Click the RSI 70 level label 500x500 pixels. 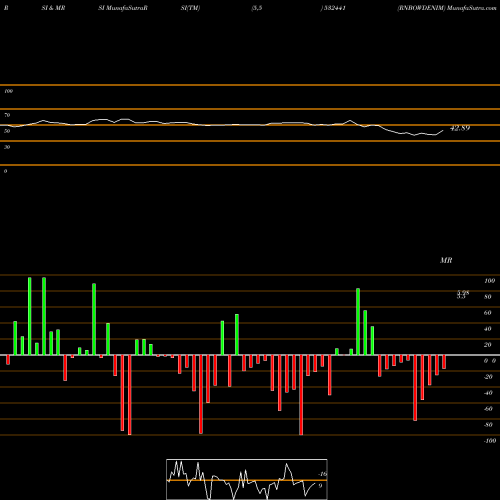(x=7, y=115)
